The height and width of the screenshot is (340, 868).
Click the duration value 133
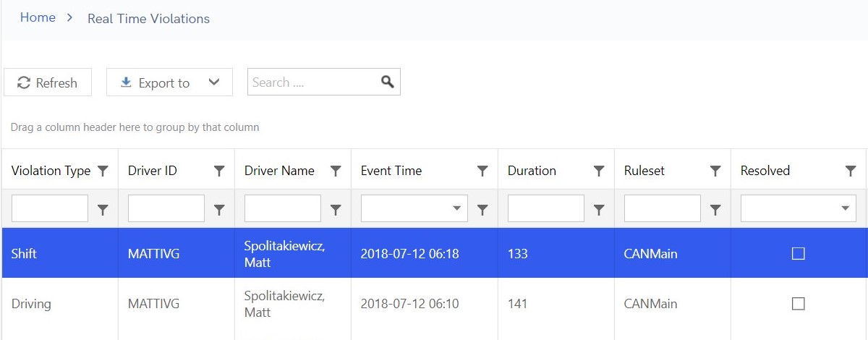(518, 254)
